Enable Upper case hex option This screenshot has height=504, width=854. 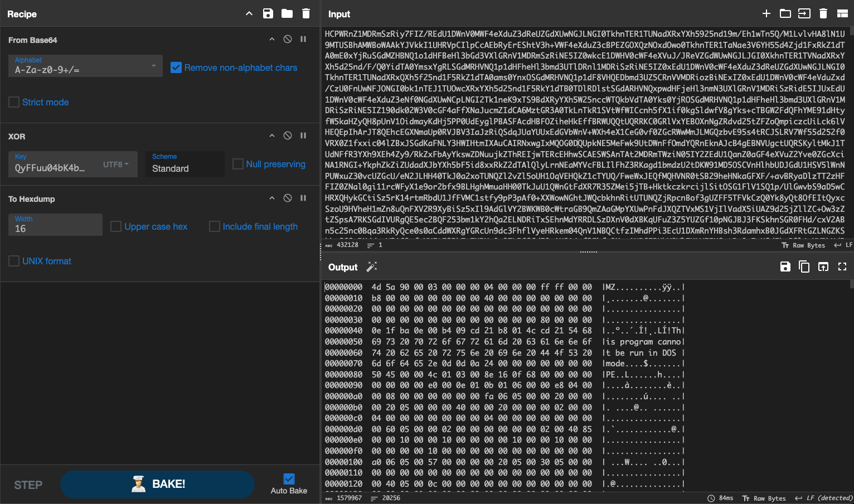116,226
